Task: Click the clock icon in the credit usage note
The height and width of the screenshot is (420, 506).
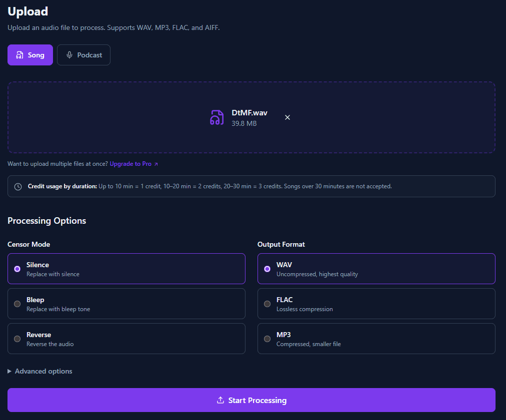Action: [17, 186]
